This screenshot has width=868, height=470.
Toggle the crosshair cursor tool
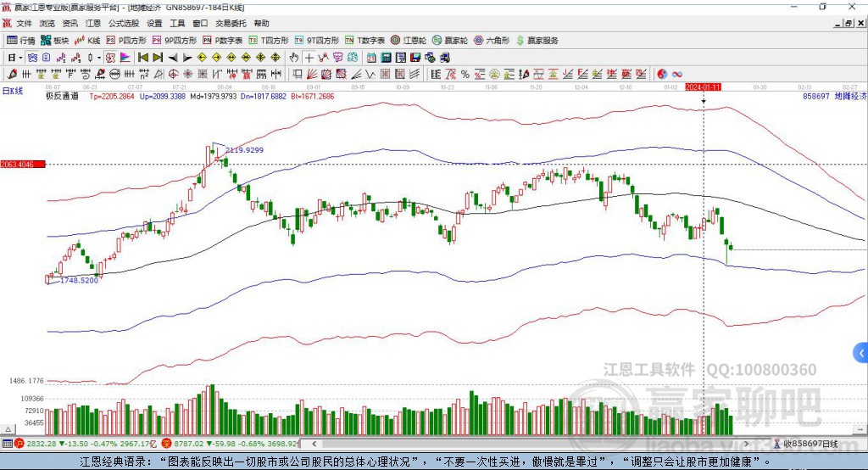click(309, 58)
